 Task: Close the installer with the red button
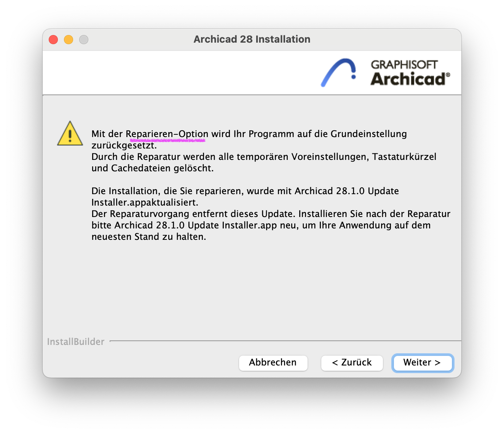tap(53, 40)
